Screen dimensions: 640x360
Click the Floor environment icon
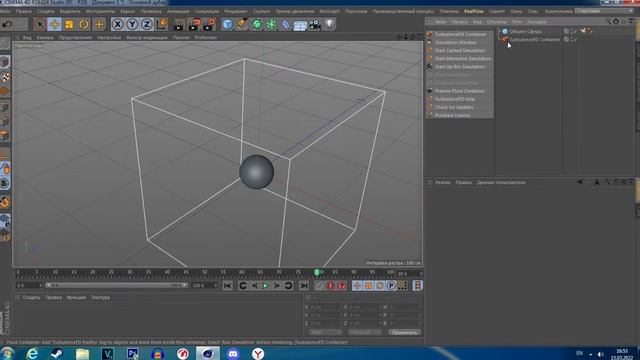coord(300,25)
